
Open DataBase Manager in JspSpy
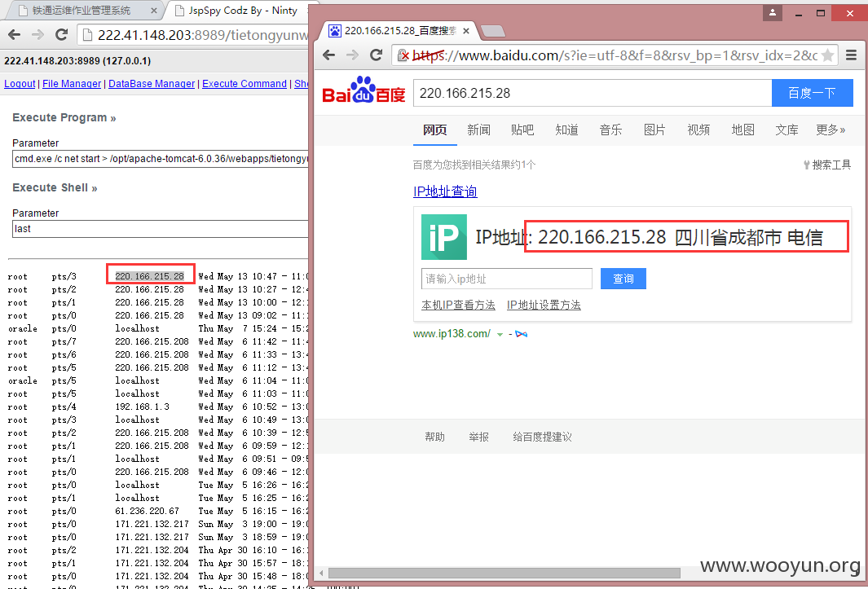coord(152,84)
